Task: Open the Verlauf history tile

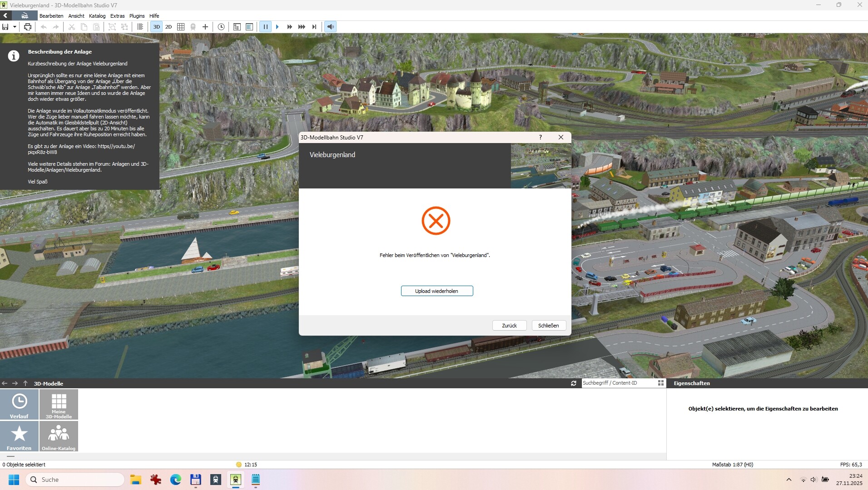Action: pyautogui.click(x=19, y=404)
